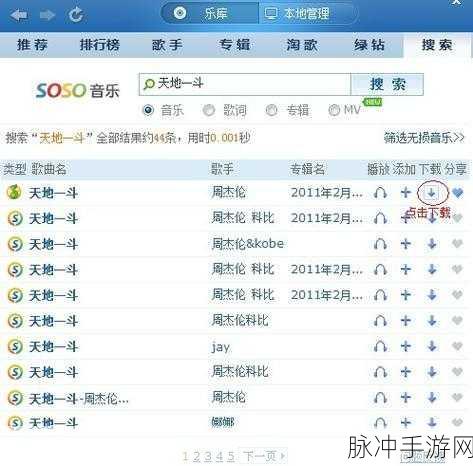
Task: Add the 天地一斗-周杰伦... track to list
Action: tap(406, 397)
